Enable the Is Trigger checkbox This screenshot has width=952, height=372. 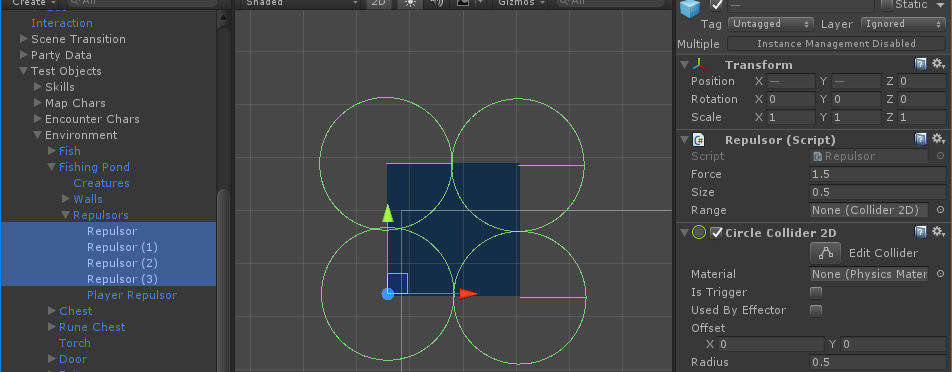[x=816, y=293]
